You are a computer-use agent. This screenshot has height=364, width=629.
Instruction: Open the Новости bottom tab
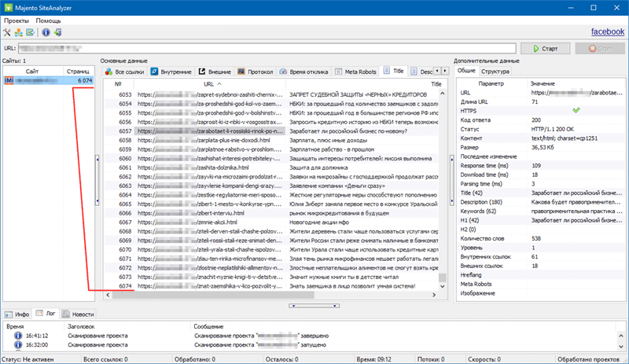[78, 314]
